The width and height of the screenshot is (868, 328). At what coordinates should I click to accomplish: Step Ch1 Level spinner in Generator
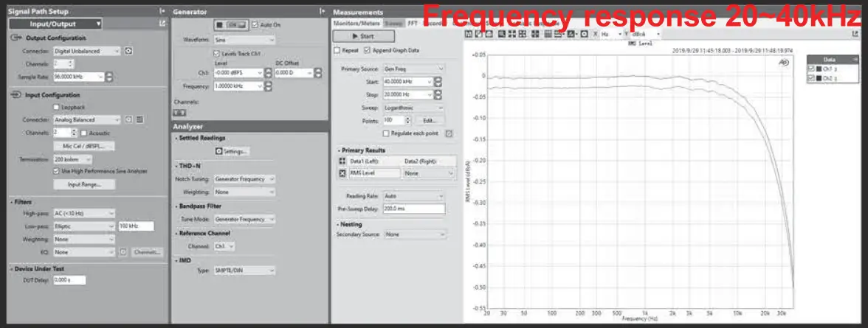[x=269, y=73]
